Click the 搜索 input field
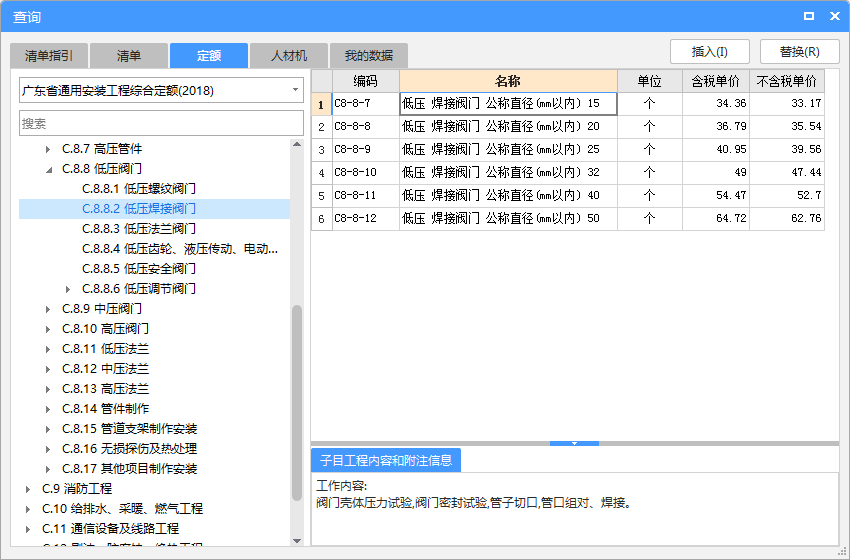The height and width of the screenshot is (560, 850). click(161, 124)
